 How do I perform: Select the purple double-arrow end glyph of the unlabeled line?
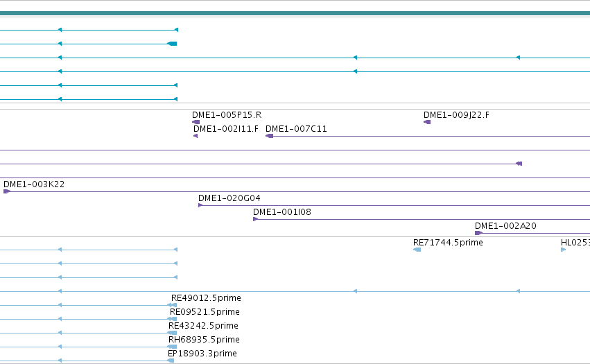tap(519, 164)
